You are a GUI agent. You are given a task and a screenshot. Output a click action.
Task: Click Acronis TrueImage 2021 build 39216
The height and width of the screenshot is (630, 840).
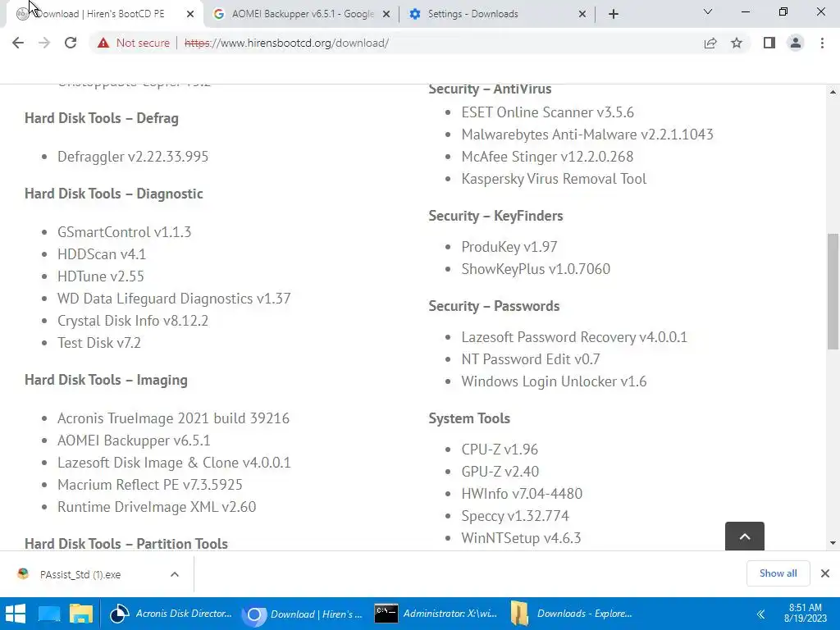(174, 418)
